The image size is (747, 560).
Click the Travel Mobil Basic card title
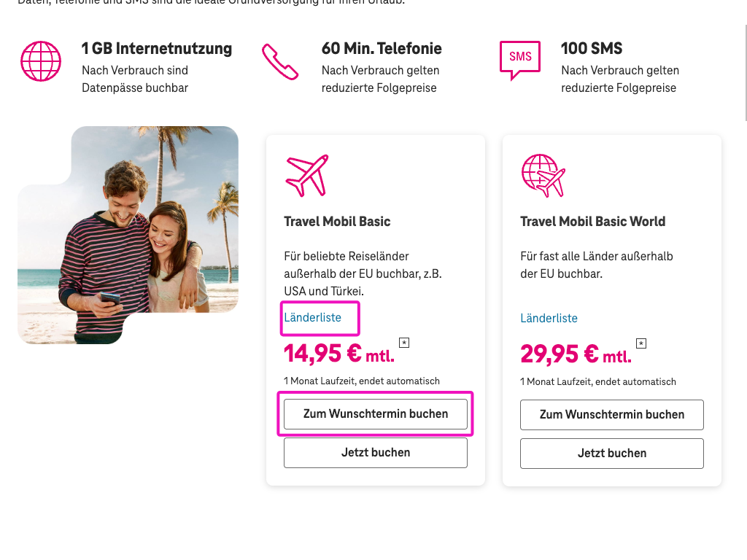pos(337,221)
